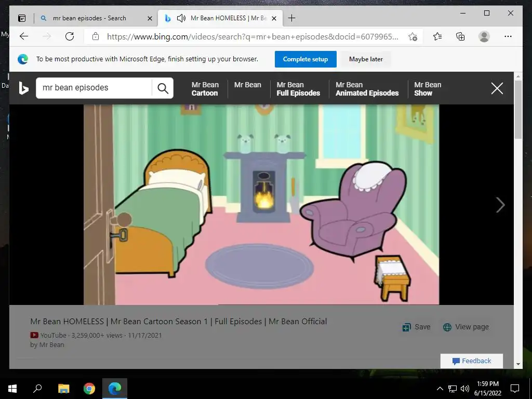Image resolution: width=532 pixels, height=399 pixels.
Task: Click the YouTube source icon
Action: pos(34,335)
